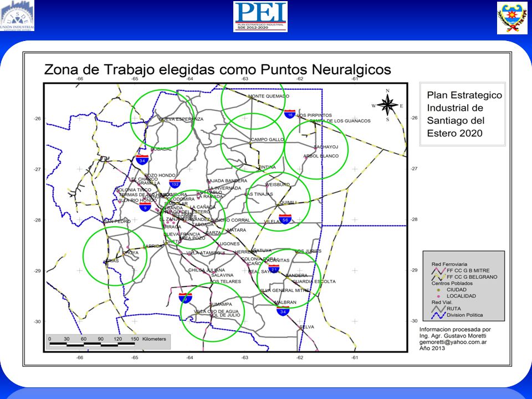
Task: Click the LUGONES label
Action: click(229, 244)
